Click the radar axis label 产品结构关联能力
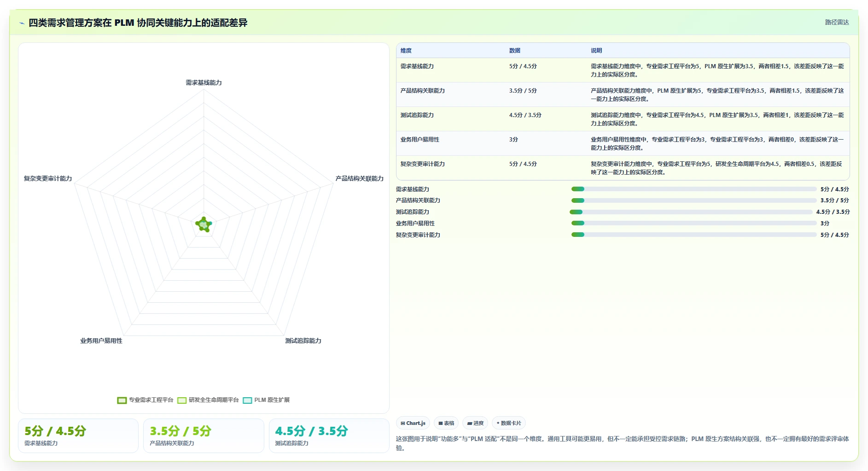Image resolution: width=868 pixels, height=471 pixels. pyautogui.click(x=360, y=178)
